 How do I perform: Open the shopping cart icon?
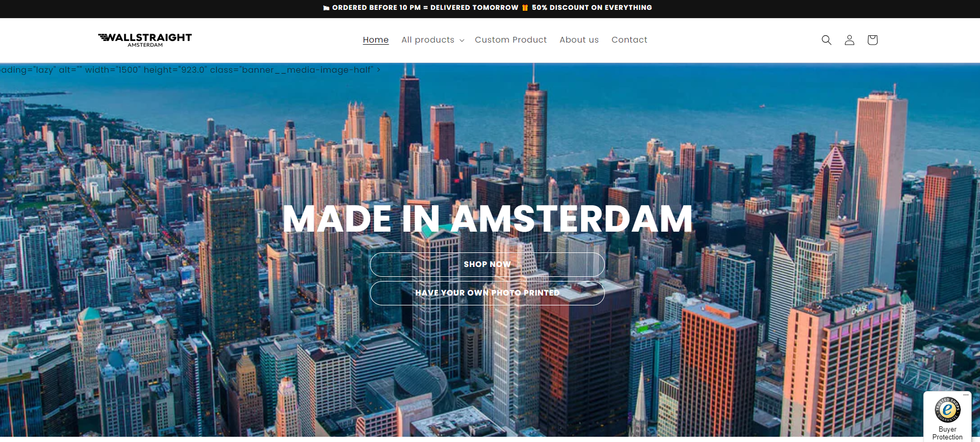click(872, 40)
